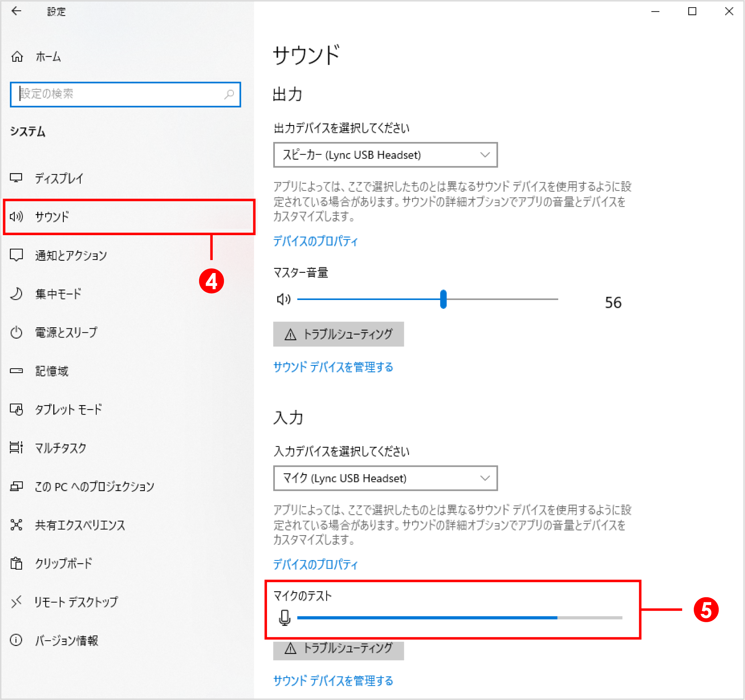Click the Home house icon

click(x=17, y=57)
